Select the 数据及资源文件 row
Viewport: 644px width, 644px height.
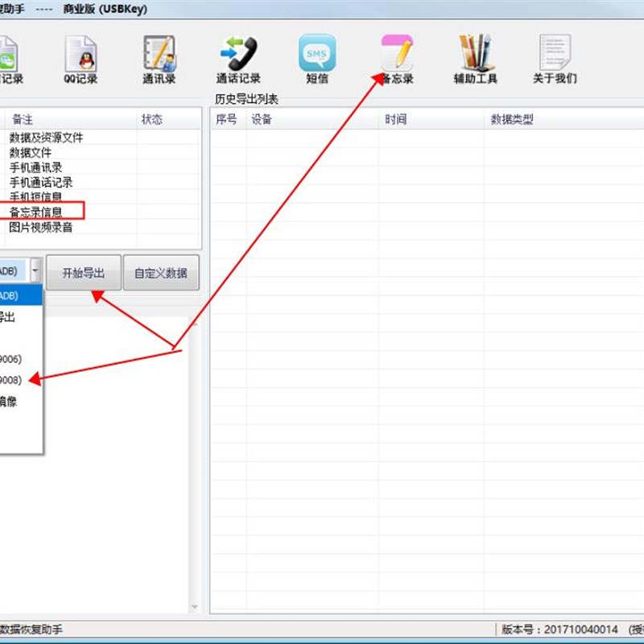pos(101,137)
